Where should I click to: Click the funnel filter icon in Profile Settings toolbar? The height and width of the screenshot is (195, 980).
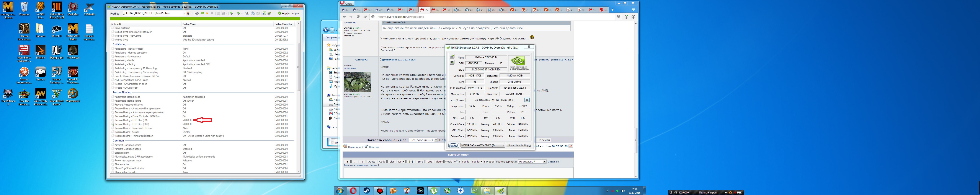click(247, 13)
